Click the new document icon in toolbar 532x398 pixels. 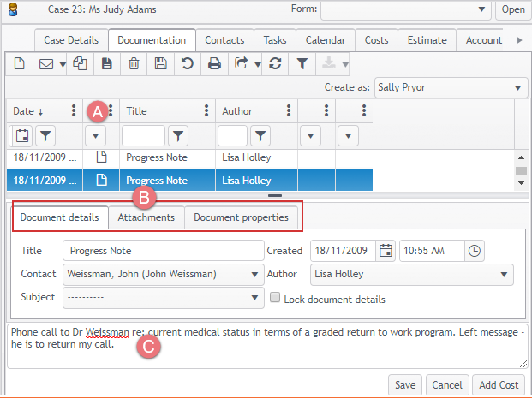tap(19, 63)
